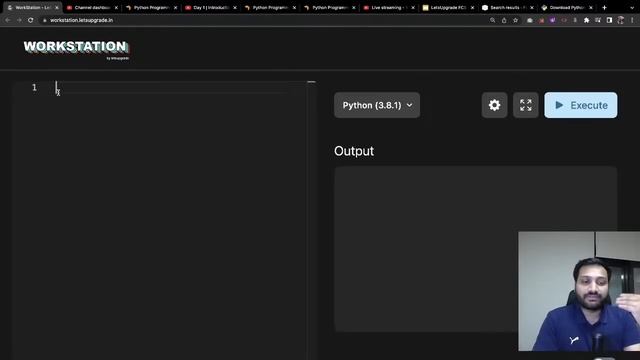Click the Output panel area

476,249
